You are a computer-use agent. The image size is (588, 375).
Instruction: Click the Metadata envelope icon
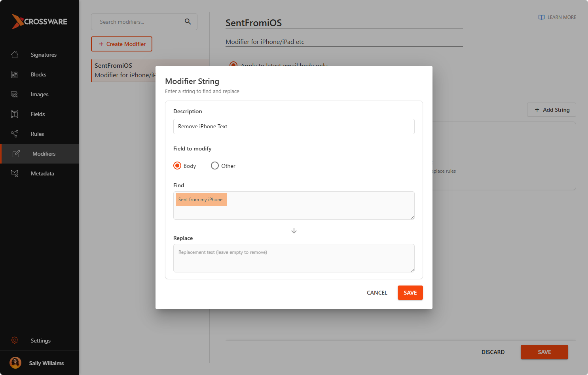(15, 173)
